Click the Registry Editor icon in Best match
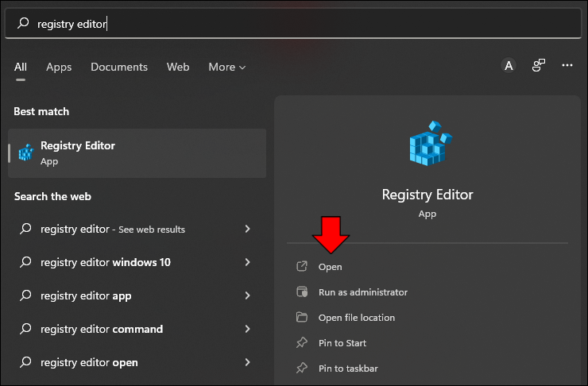Screen dimensions: 588x386 click(26, 152)
